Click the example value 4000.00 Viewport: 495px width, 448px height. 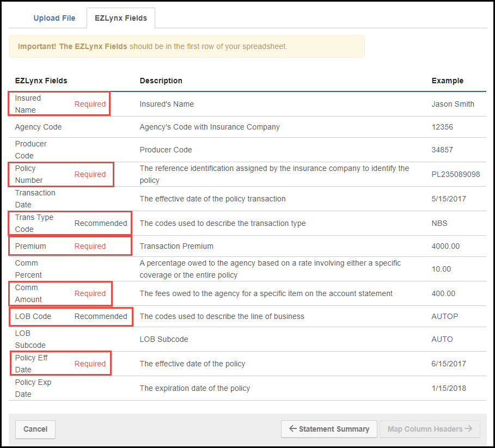point(445,246)
